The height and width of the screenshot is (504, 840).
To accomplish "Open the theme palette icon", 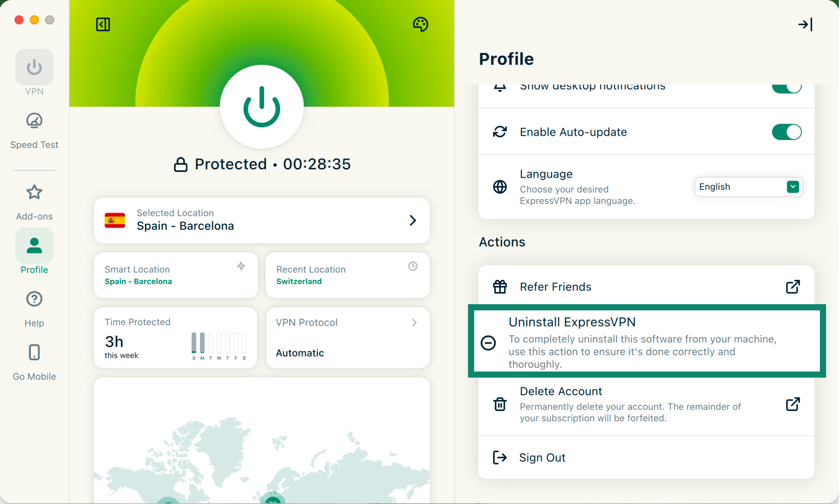I will [420, 24].
